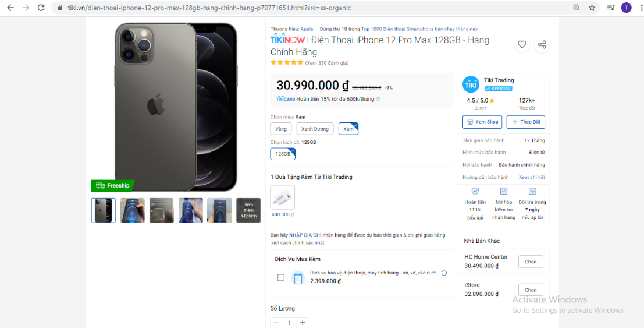Increase quantity with the plus button
This screenshot has height=328, width=644.
[303, 323]
